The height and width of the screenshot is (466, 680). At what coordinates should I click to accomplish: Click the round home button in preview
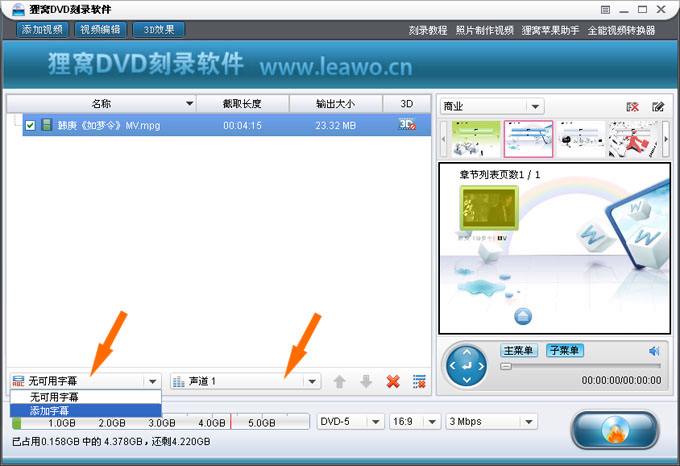pos(523,316)
